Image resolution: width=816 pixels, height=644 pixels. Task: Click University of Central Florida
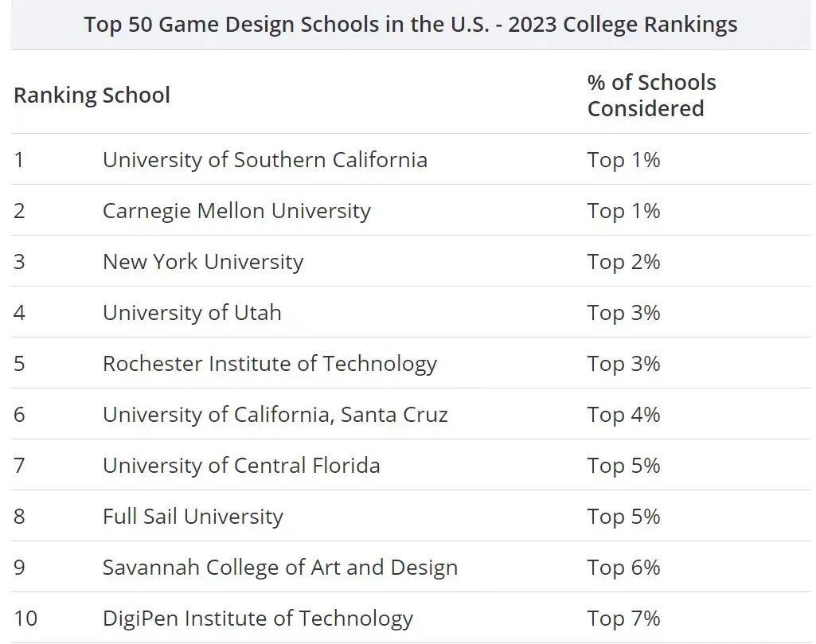tap(241, 466)
